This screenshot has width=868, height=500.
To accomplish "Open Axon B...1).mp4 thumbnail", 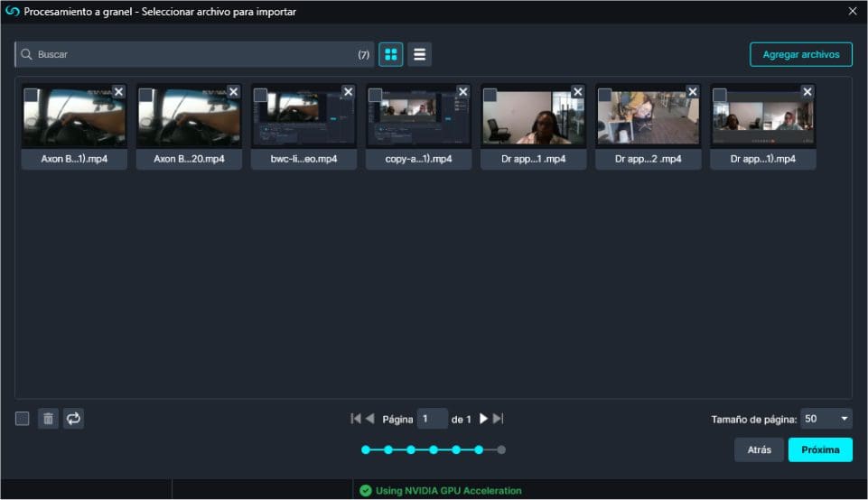I will 74,117.
